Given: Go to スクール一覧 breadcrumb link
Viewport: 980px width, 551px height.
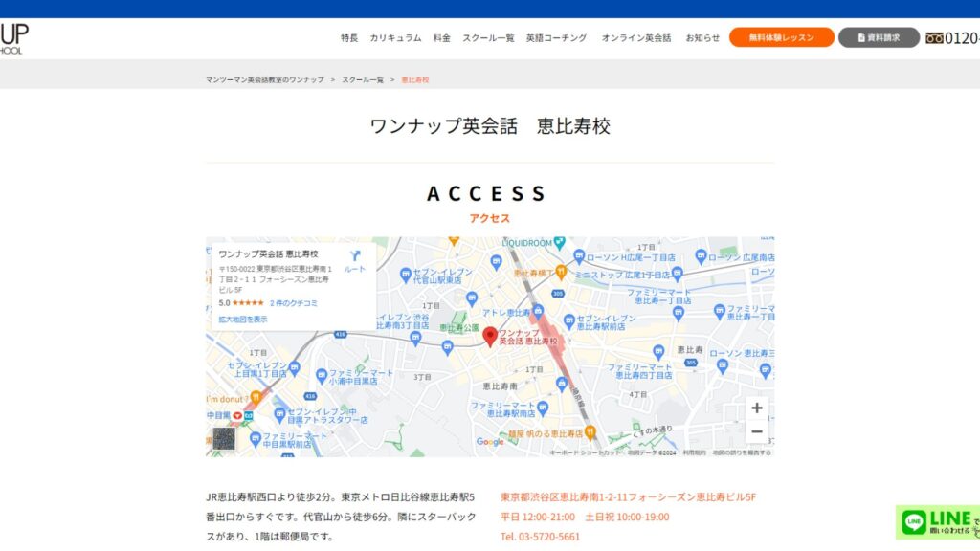Looking at the screenshot, I should pyautogui.click(x=363, y=80).
